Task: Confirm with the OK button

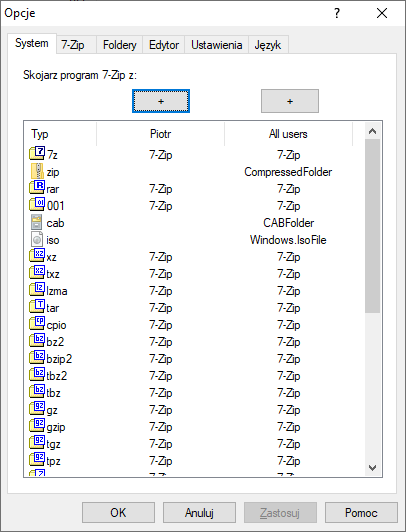Action: point(118,513)
